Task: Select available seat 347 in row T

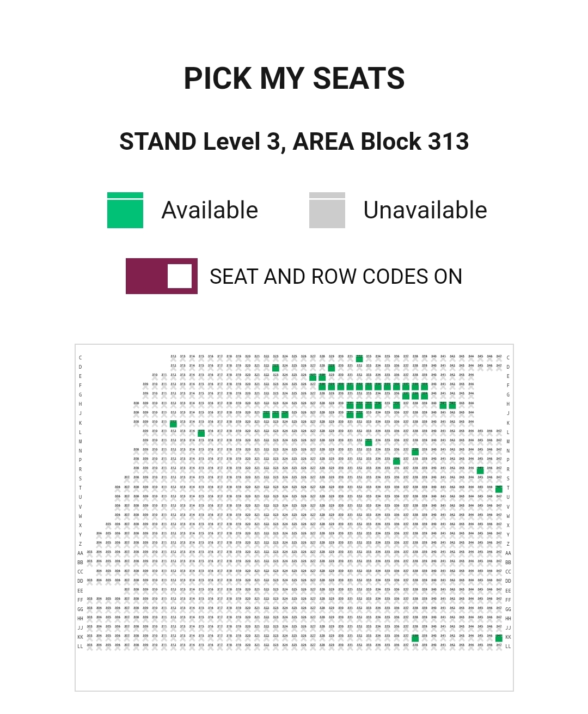Action: 499,489
